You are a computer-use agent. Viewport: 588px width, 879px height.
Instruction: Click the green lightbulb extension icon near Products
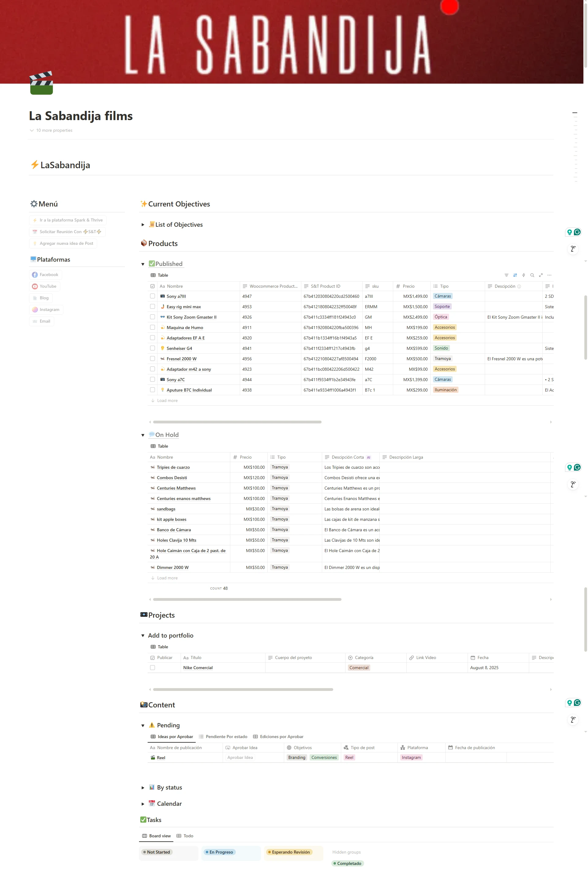[x=569, y=232]
